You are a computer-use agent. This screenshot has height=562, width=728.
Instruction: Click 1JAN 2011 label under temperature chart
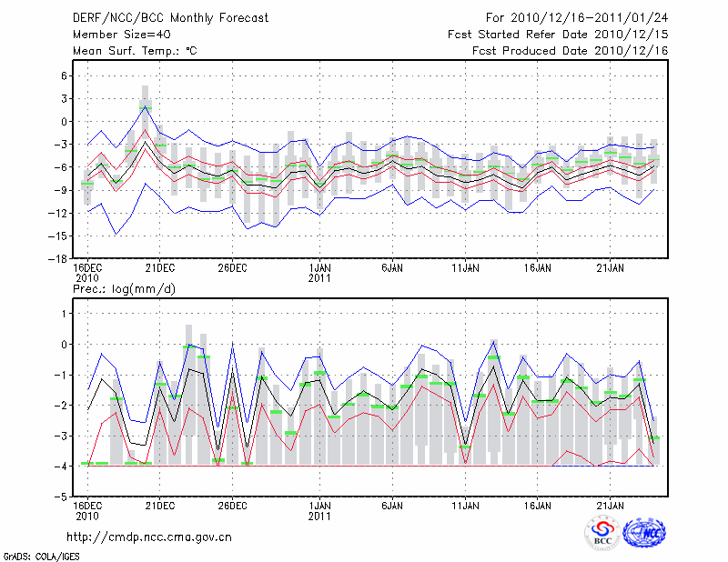click(319, 273)
